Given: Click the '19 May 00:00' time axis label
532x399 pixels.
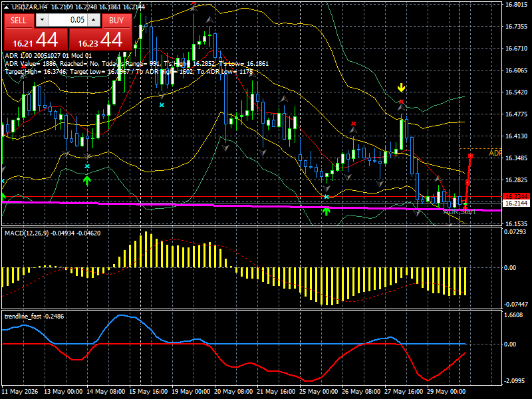Looking at the screenshot, I should coord(192,392).
